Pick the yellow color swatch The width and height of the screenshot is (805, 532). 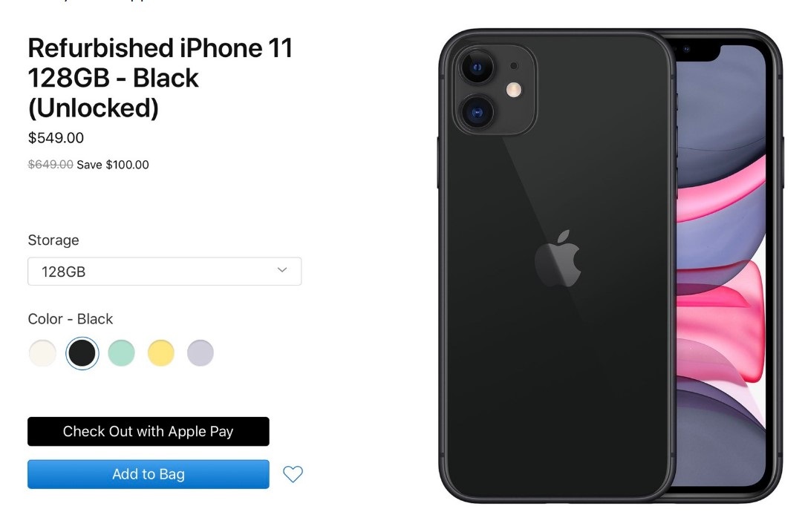coord(161,353)
